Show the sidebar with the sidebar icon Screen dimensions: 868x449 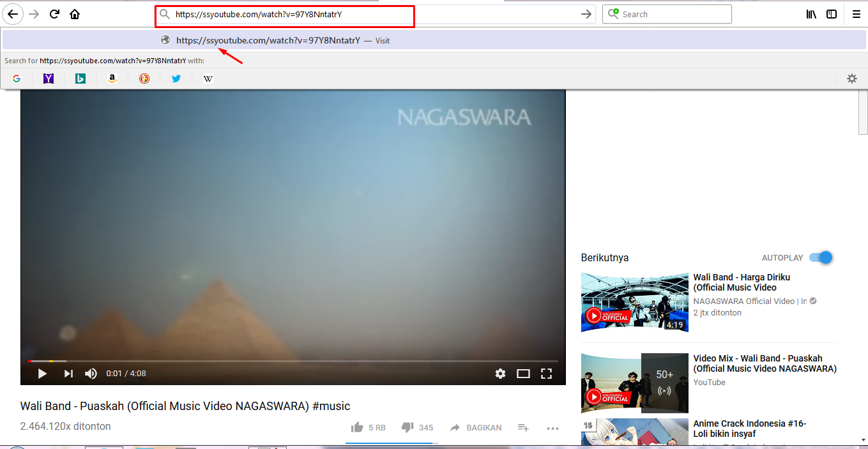click(x=832, y=14)
